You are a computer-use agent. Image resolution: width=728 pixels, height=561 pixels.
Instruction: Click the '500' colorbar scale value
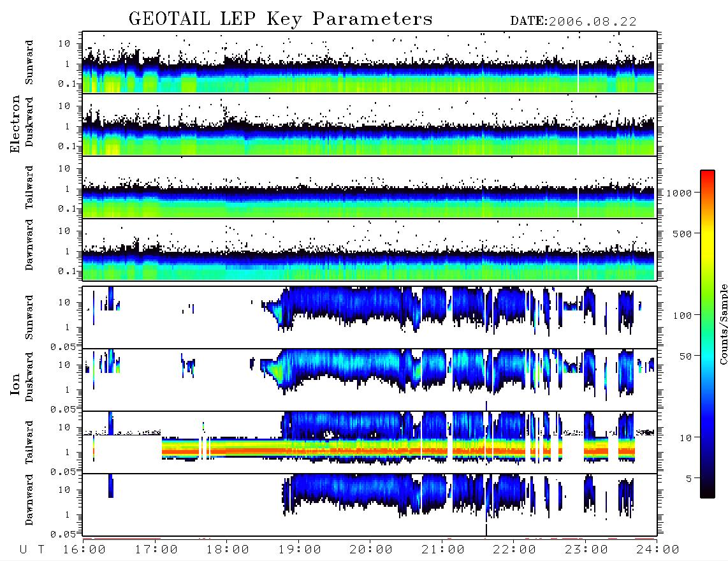(x=683, y=233)
